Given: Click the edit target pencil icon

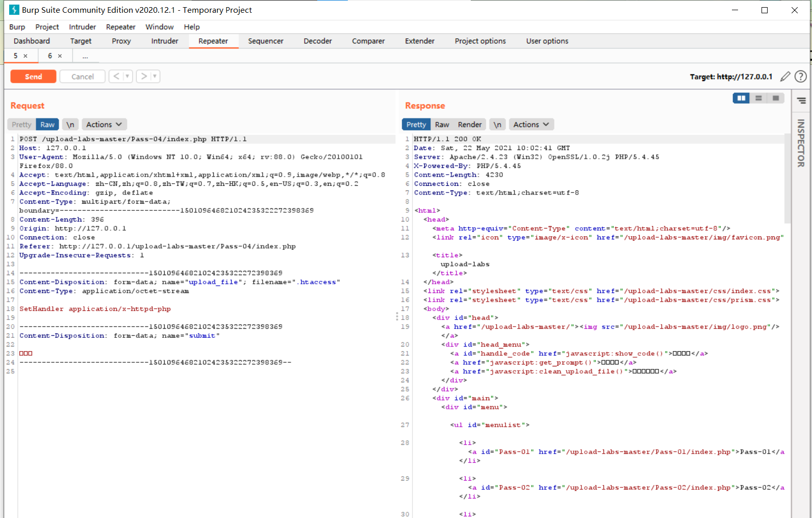Looking at the screenshot, I should 785,77.
